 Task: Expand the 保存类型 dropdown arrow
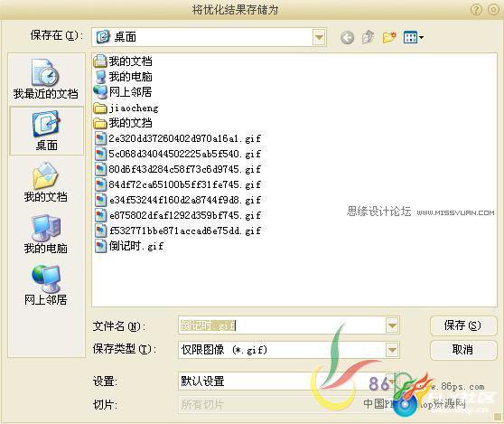[x=392, y=349]
